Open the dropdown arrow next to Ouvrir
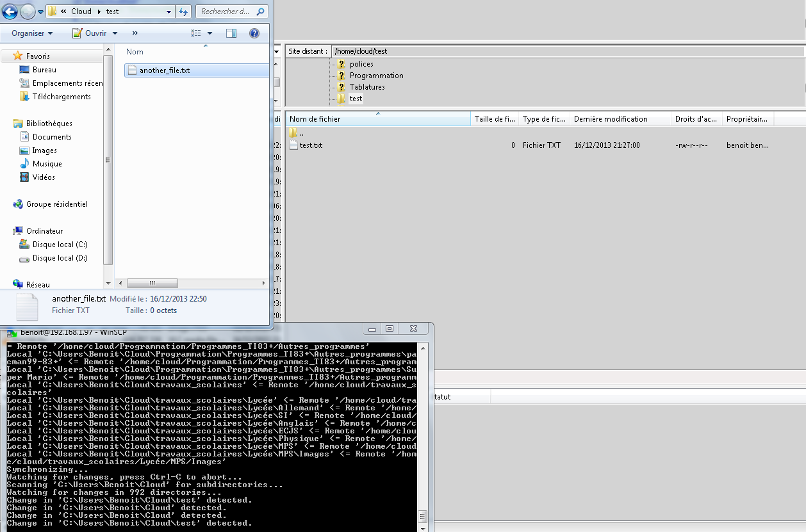This screenshot has width=806, height=532. (115, 33)
